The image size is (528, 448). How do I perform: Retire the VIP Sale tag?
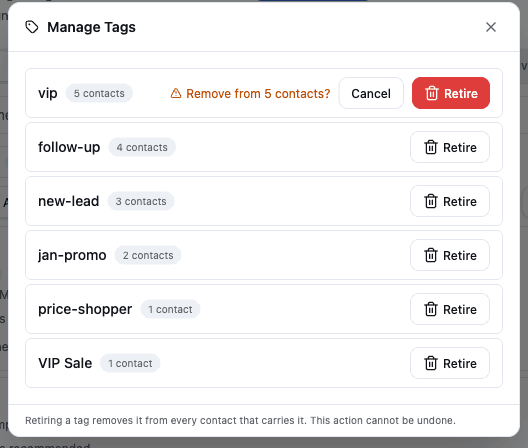tap(450, 363)
